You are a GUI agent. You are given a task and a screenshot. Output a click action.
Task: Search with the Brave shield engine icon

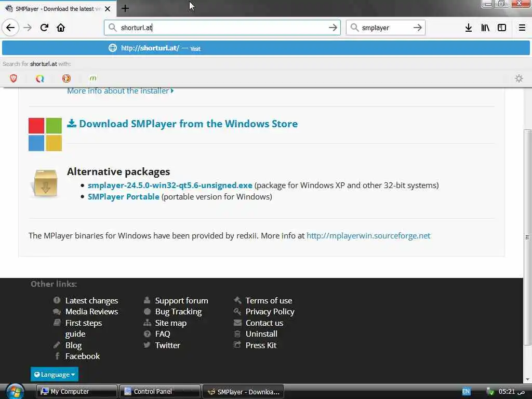(13, 78)
